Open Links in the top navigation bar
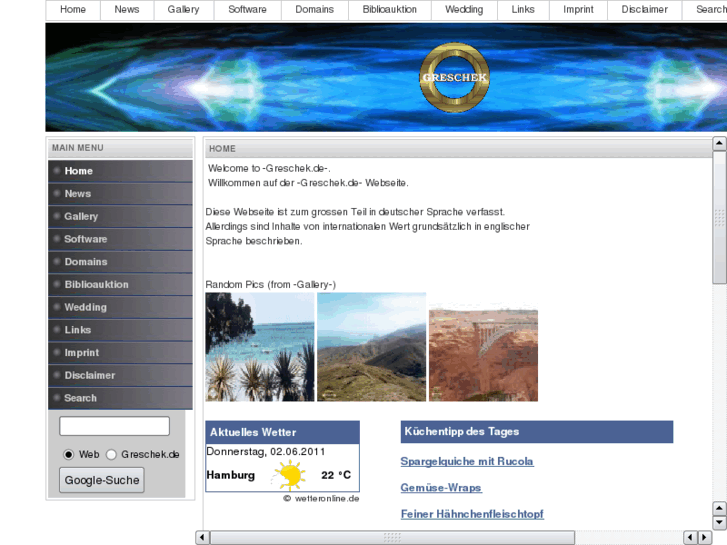Image resolution: width=727 pixels, height=545 pixels. coord(523,10)
